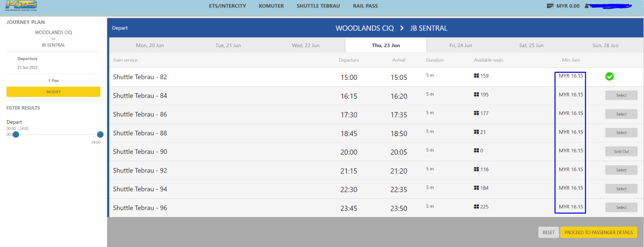Open the SHUTTLE TEBRAU menu
The height and width of the screenshot is (247, 644).
(x=318, y=6)
